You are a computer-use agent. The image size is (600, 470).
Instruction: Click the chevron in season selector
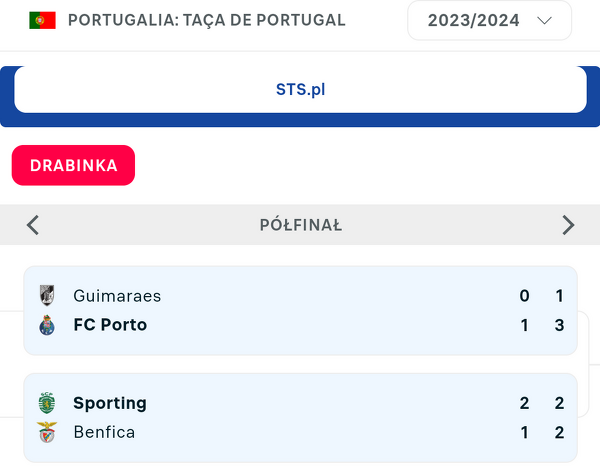545,20
